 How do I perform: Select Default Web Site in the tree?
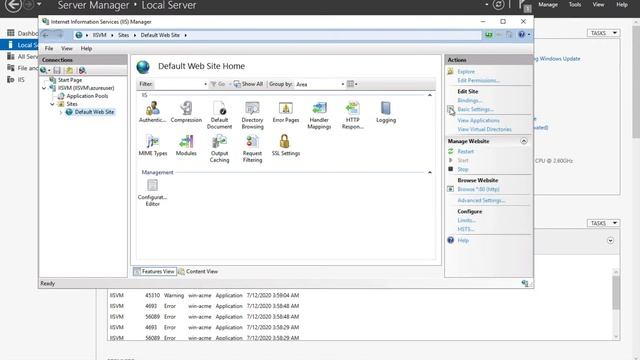(94, 112)
